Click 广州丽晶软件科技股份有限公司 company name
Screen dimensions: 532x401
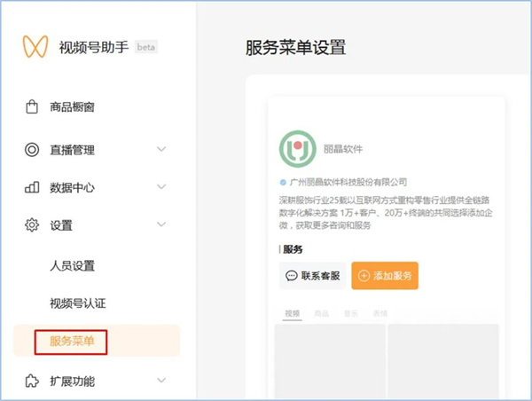348,183
